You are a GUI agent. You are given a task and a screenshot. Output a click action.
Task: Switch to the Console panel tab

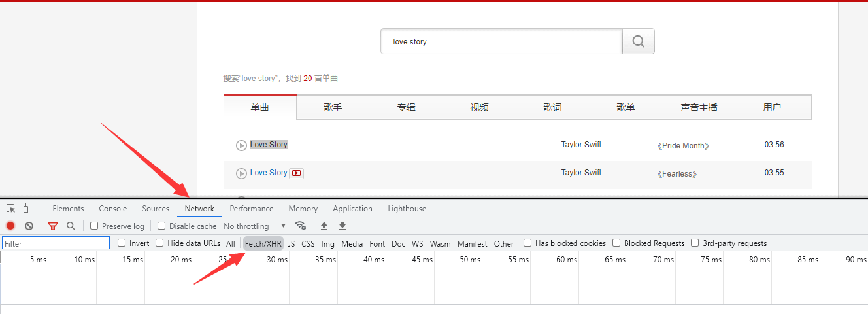point(113,209)
